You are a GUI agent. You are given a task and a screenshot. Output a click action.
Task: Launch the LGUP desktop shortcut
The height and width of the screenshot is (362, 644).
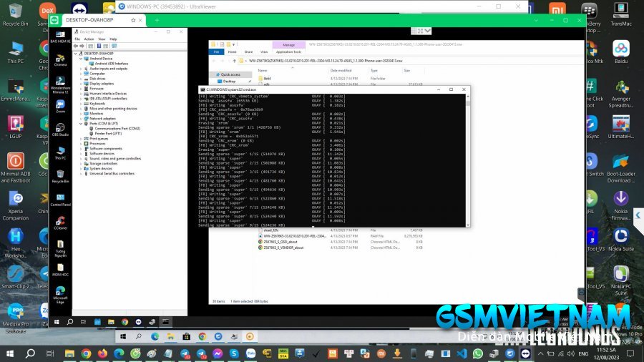pyautogui.click(x=15, y=127)
